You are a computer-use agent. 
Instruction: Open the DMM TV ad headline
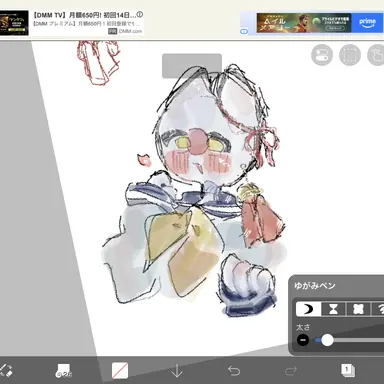tap(84, 15)
